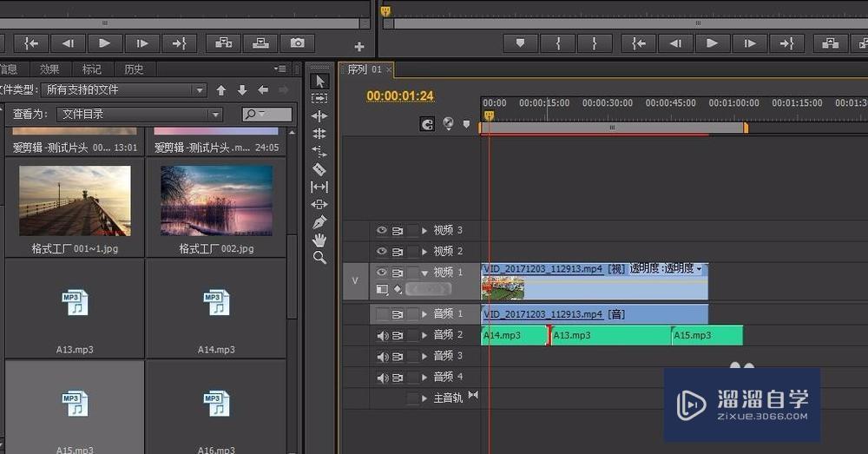Screen dimensions: 868x454
Task: Click the master track output icon
Action: pyautogui.click(x=473, y=395)
